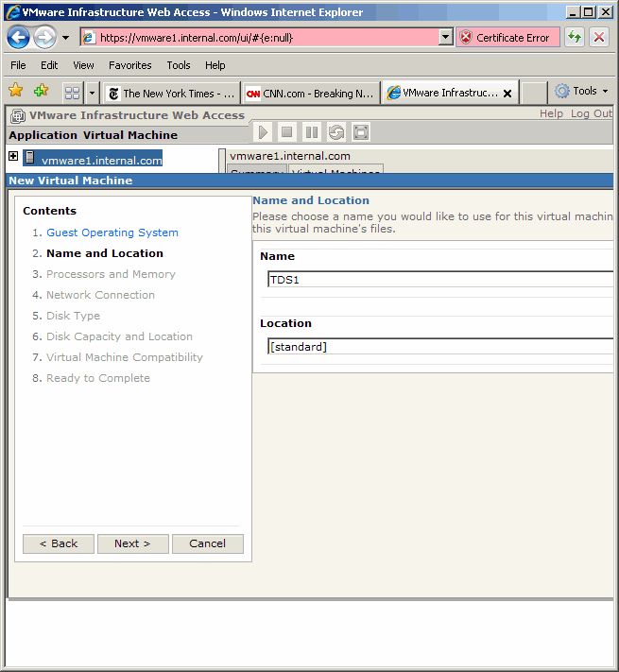619x672 pixels.
Task: Open the Virtual Machine menu
Action: [x=130, y=135]
